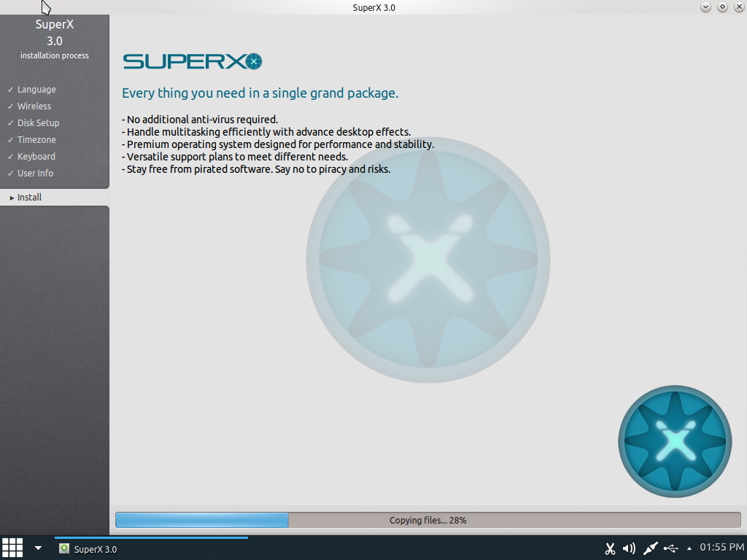Click the large faded SuperX watermark emblem

click(x=428, y=260)
